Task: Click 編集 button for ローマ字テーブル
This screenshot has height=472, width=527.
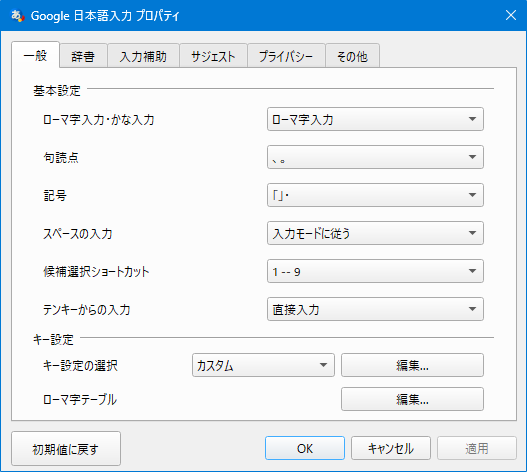Action: tap(412, 399)
